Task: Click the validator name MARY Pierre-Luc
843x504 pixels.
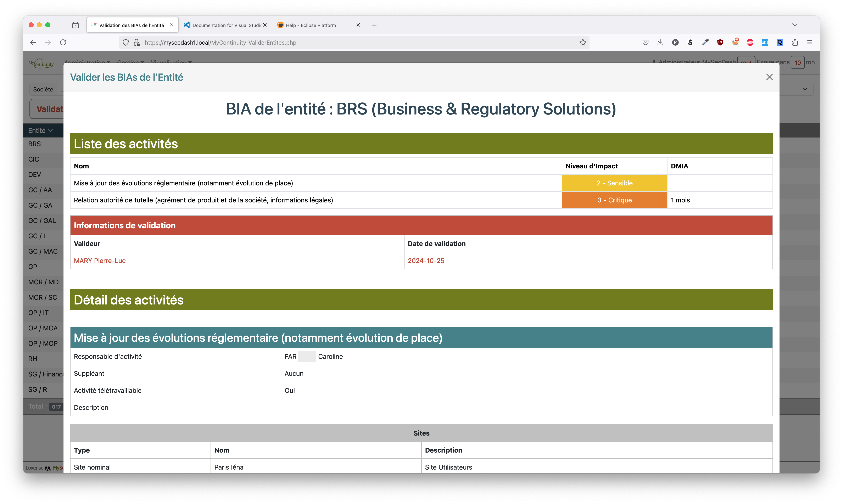Action: point(100,261)
